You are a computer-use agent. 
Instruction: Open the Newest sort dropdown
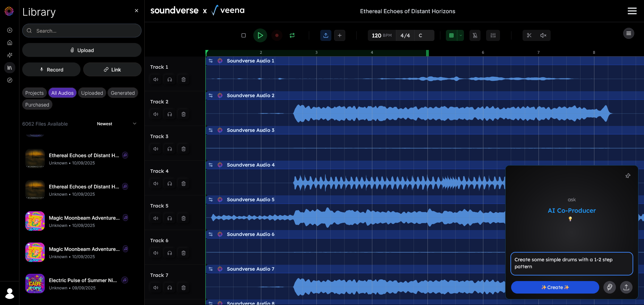pos(117,124)
